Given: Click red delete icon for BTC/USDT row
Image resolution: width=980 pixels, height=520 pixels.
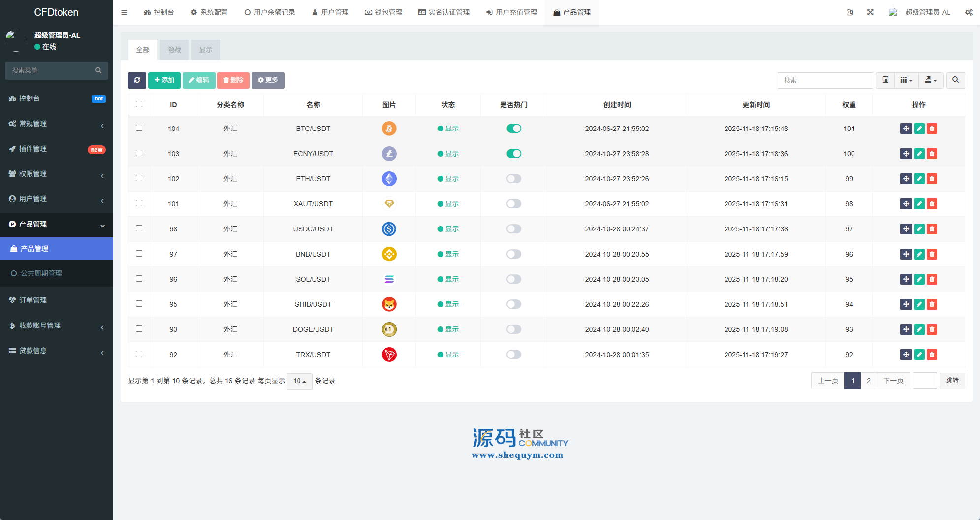Looking at the screenshot, I should pos(932,129).
